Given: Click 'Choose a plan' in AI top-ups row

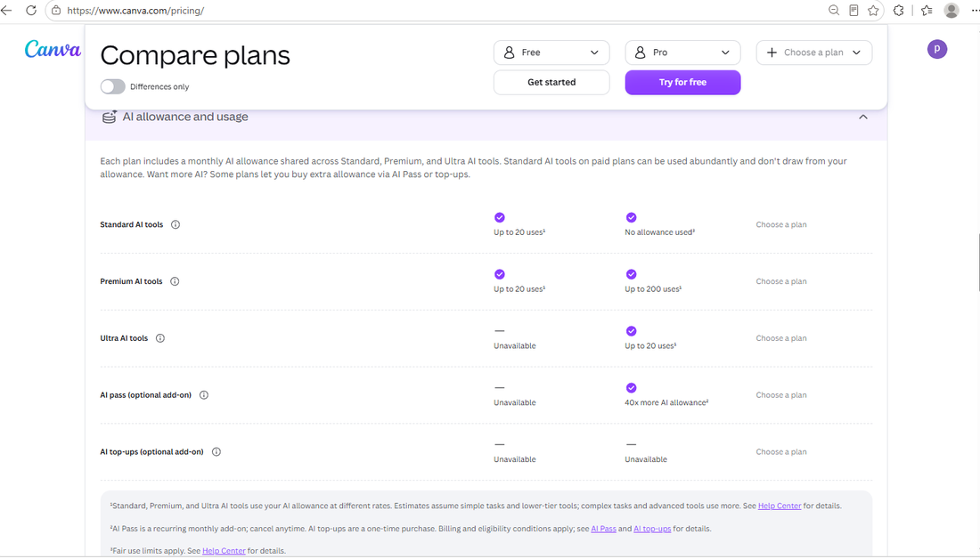Looking at the screenshot, I should click(x=781, y=452).
